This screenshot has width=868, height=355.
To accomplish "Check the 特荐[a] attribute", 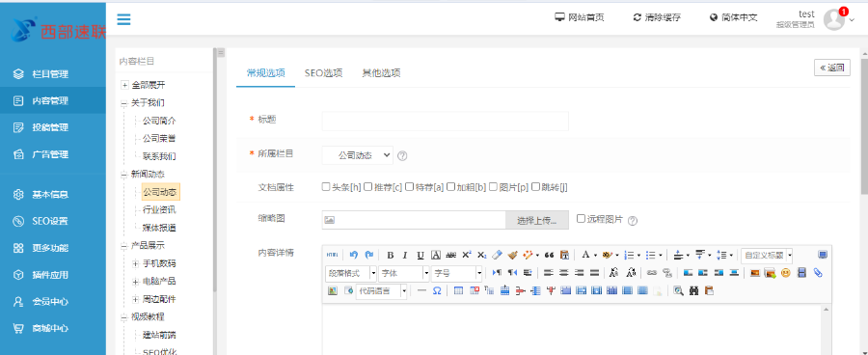I will tap(410, 187).
